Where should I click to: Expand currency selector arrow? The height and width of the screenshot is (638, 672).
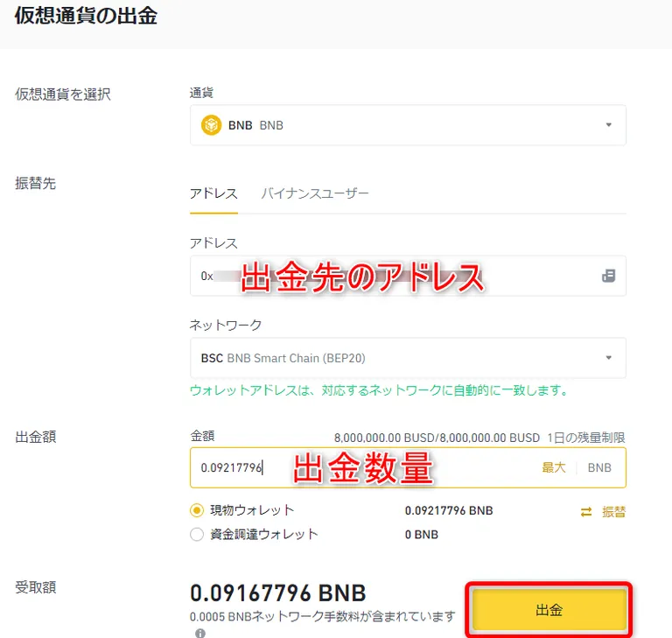[609, 125]
